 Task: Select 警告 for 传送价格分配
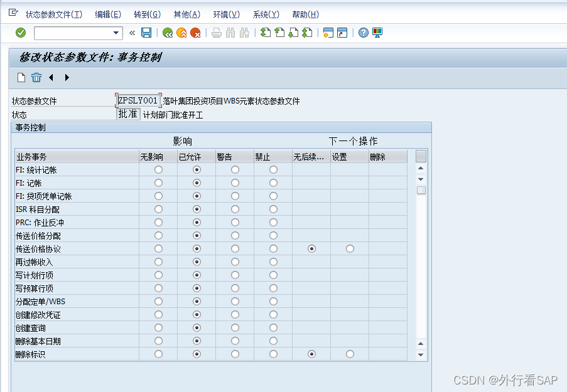click(235, 236)
